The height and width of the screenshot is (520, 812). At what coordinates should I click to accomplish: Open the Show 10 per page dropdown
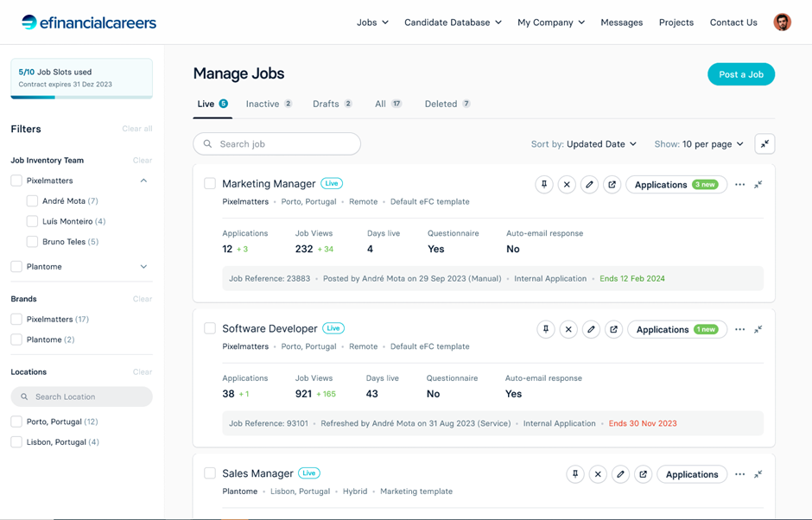point(699,144)
